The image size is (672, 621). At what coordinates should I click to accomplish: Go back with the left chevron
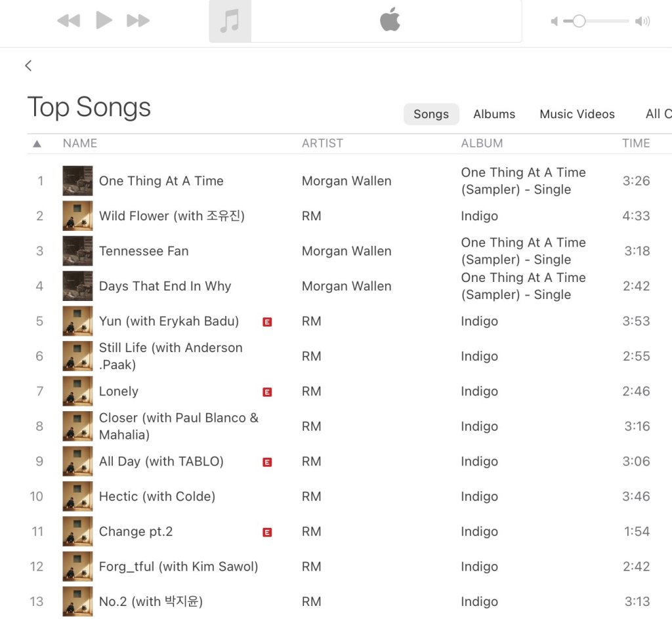pos(28,66)
